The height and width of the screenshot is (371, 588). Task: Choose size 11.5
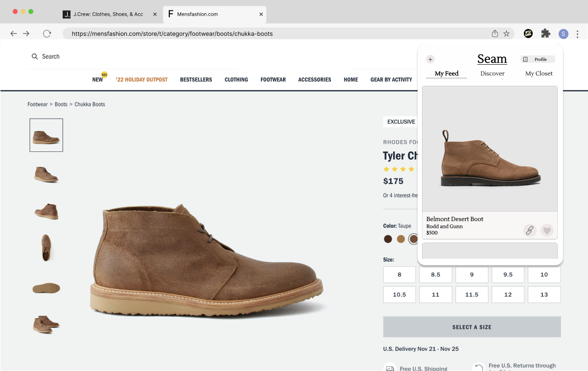point(472,295)
